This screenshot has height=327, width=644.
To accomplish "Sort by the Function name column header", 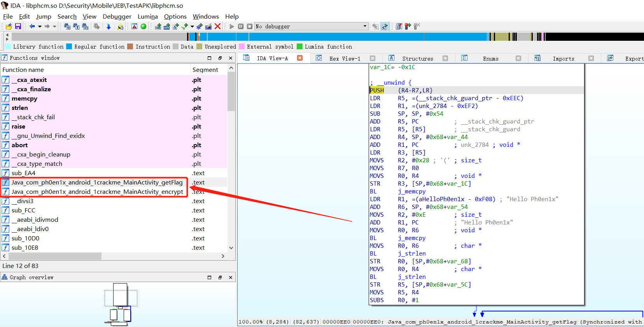I will [x=95, y=70].
